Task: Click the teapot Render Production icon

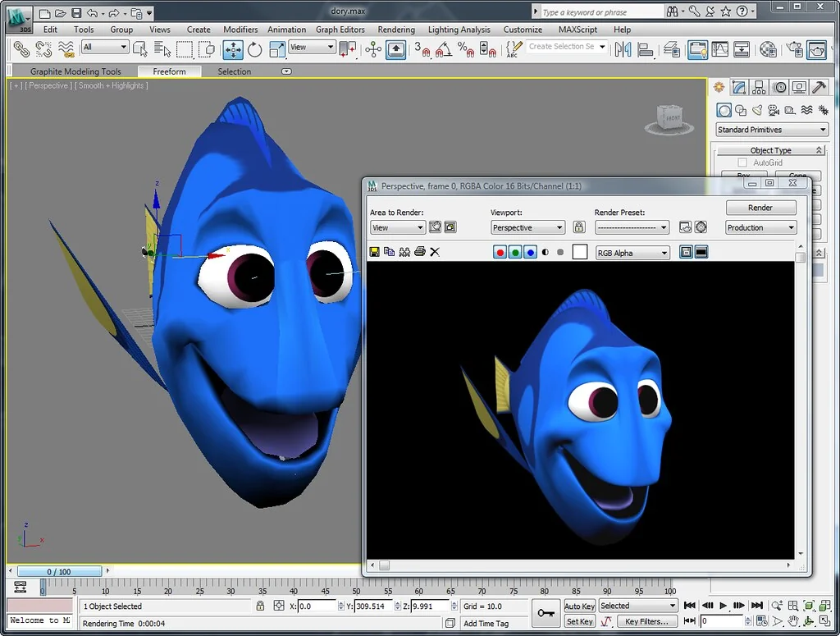Action: 817,50
